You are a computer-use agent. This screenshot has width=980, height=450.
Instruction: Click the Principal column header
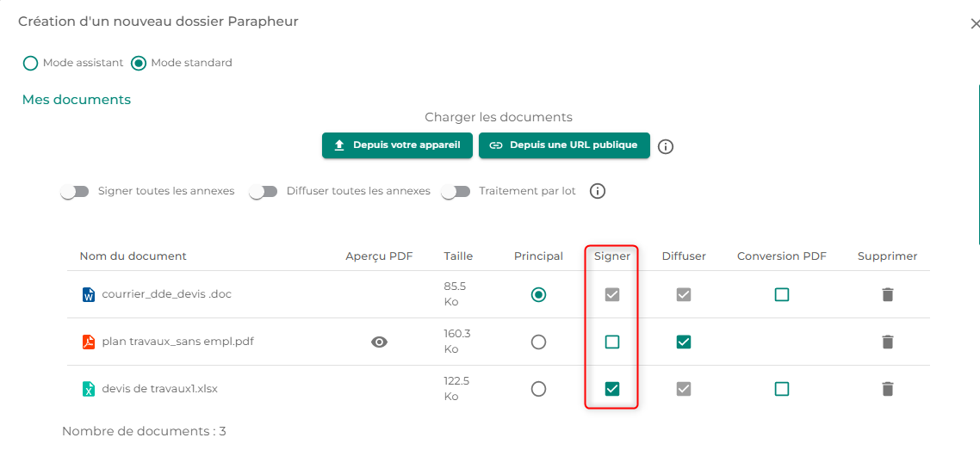(539, 256)
